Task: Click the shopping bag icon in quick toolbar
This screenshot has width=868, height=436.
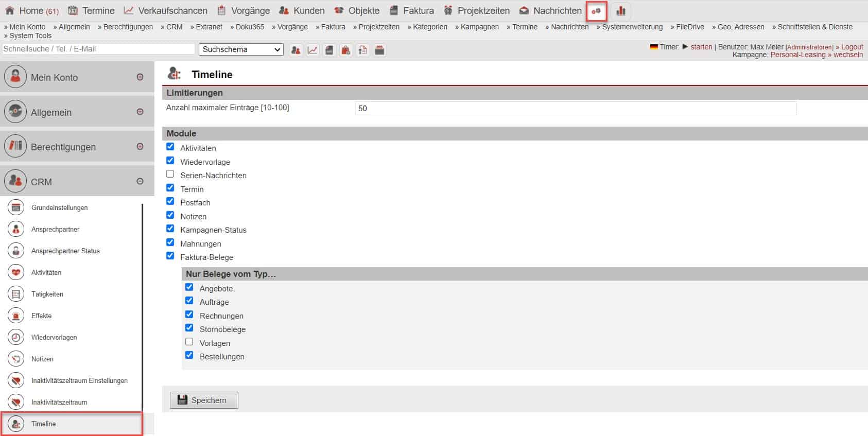Action: pyautogui.click(x=346, y=50)
